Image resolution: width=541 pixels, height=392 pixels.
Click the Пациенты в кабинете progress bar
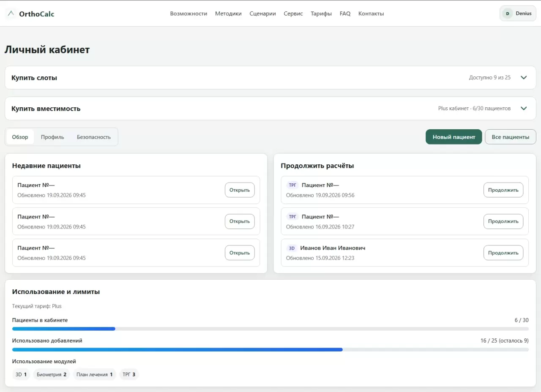(x=270, y=329)
